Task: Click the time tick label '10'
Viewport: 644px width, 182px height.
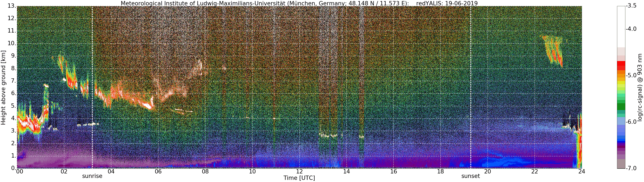Action: tap(252, 171)
